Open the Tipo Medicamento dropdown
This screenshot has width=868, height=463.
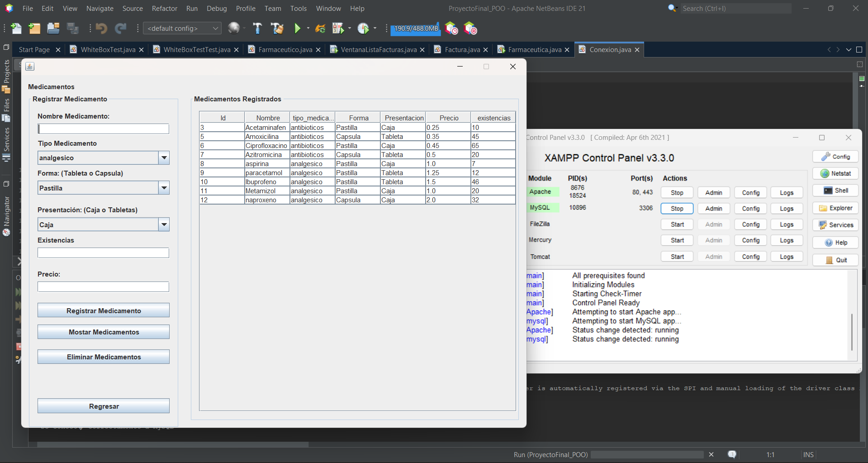[x=164, y=158]
